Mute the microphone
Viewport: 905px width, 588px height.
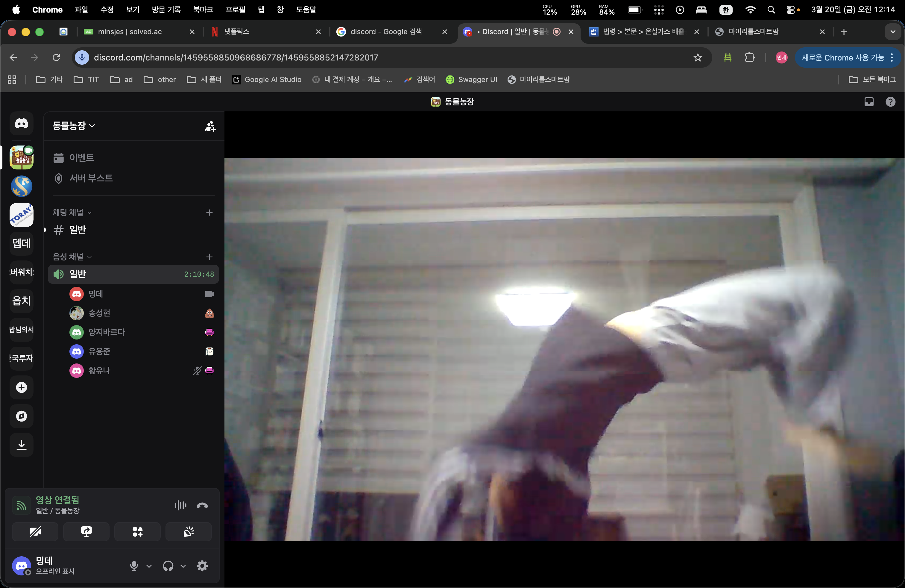pyautogui.click(x=134, y=566)
